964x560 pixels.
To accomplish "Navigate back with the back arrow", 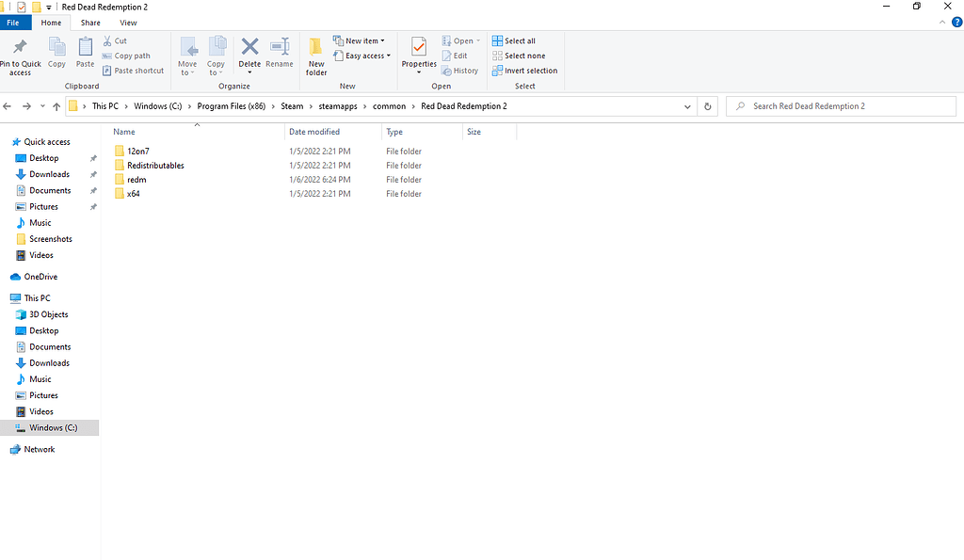I will coord(8,105).
